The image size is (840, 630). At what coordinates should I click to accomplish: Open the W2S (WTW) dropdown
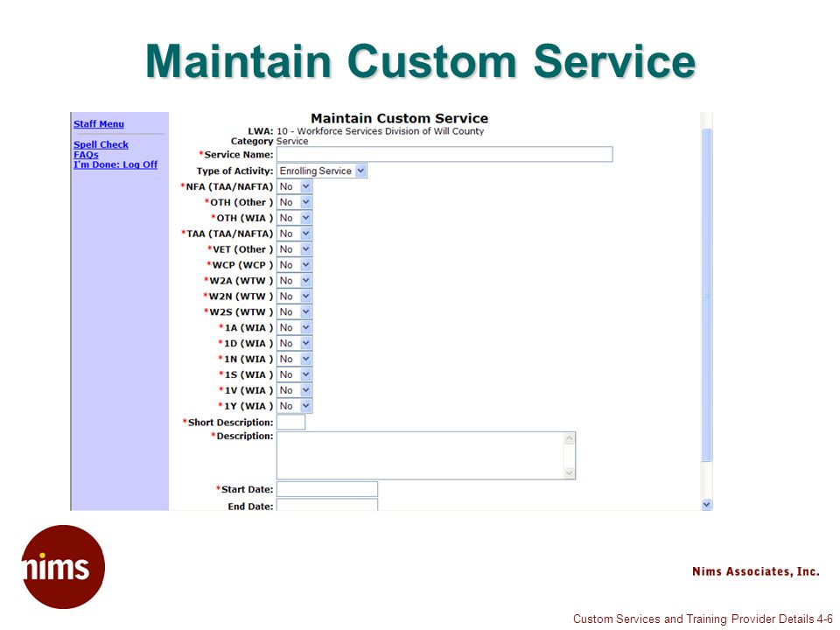pos(294,311)
